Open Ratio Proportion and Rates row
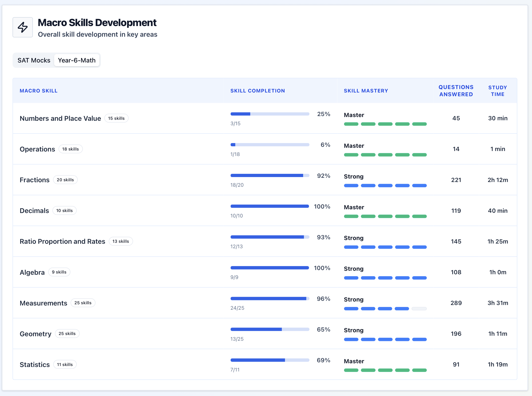Viewport: 532px width, 396px height. tap(265, 241)
